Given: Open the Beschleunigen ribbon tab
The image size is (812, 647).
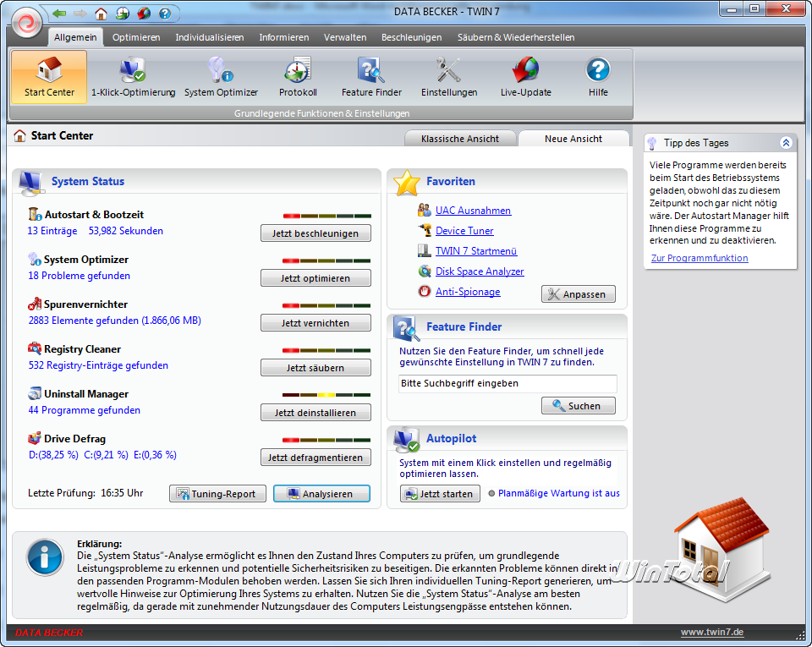Looking at the screenshot, I should [412, 37].
